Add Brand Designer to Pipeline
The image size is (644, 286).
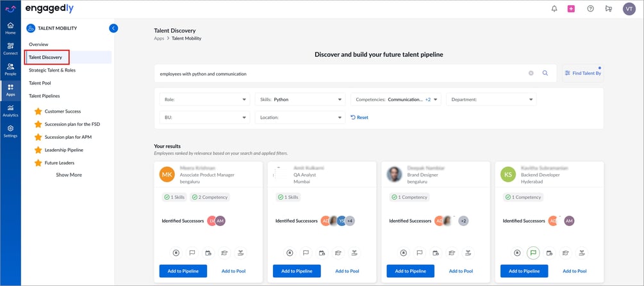[410, 271]
